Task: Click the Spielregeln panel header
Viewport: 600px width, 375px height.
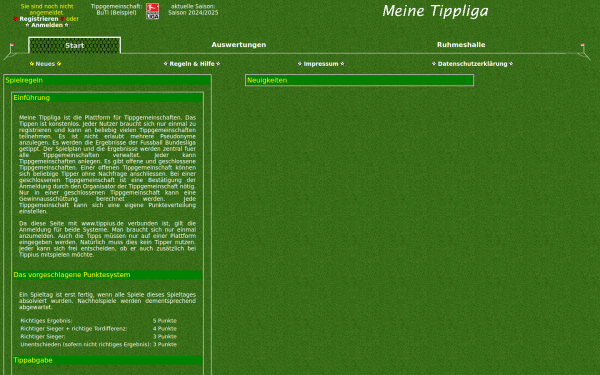Action: (x=107, y=80)
